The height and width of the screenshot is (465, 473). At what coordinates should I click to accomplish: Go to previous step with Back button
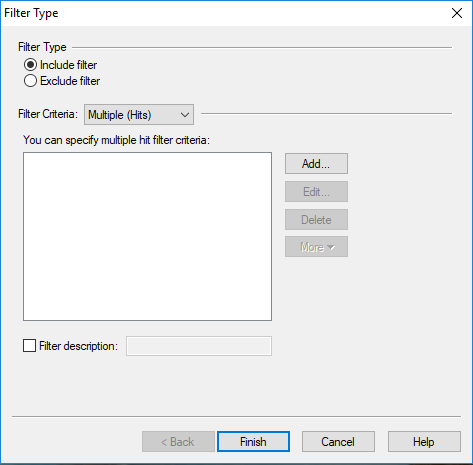pyautogui.click(x=178, y=442)
